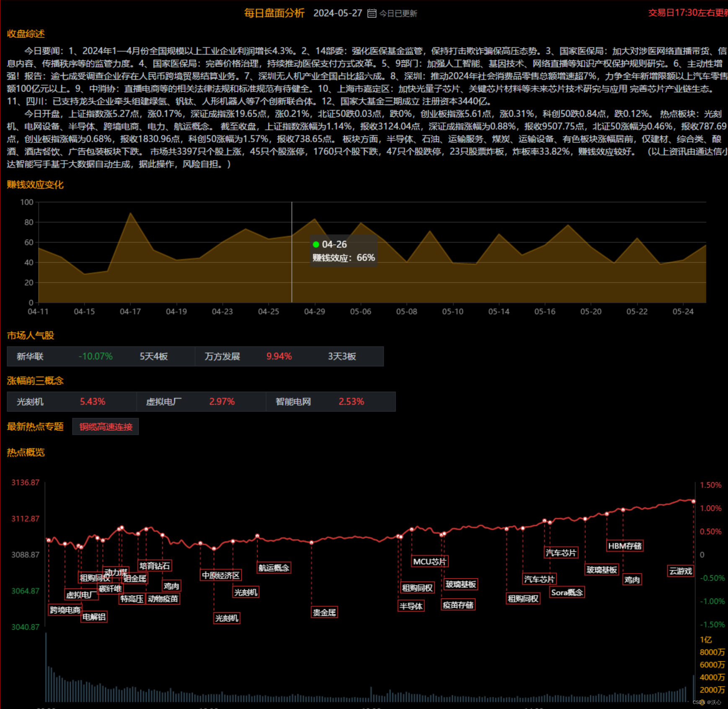
Task: Click the 3天3板 streak label
Action: coord(342,357)
